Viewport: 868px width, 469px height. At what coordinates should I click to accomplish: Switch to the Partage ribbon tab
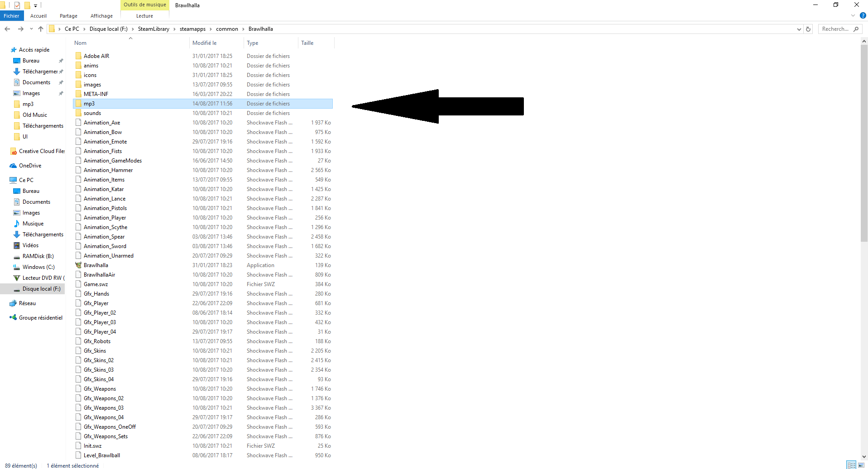[x=68, y=16]
